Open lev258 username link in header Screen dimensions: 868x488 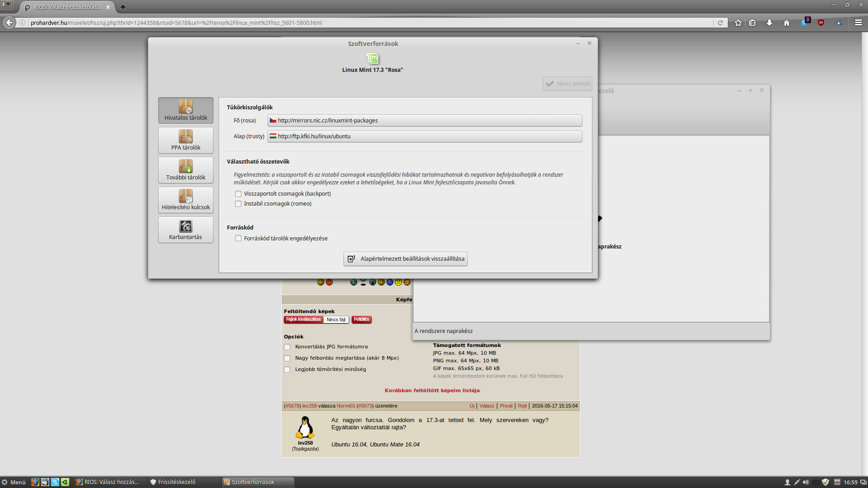[310, 406]
